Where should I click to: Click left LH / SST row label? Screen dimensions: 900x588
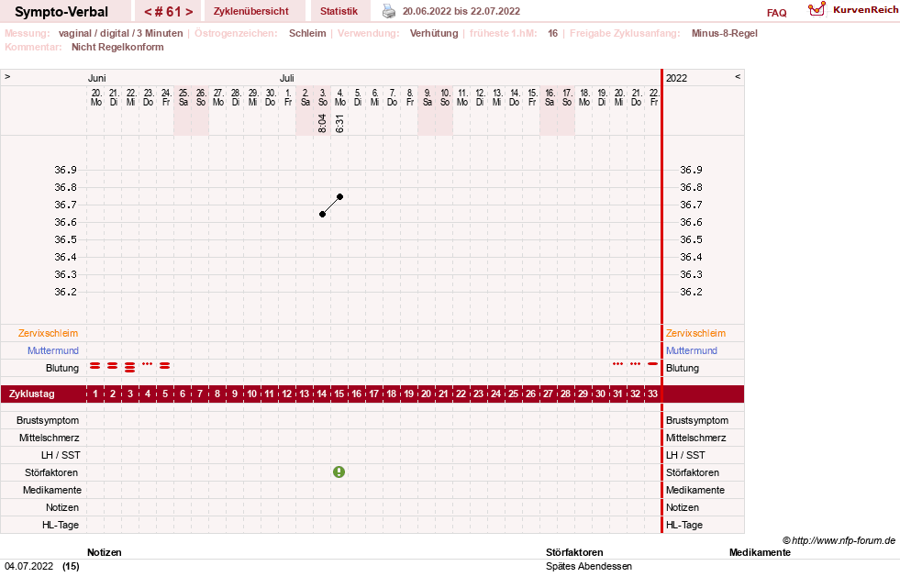click(61, 455)
